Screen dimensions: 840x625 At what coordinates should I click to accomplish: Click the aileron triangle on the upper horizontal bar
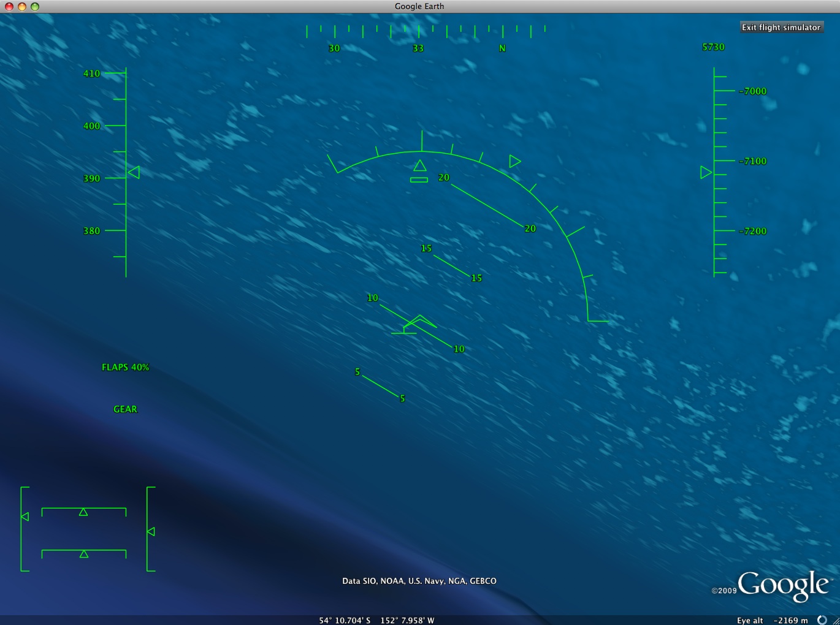coord(83,512)
